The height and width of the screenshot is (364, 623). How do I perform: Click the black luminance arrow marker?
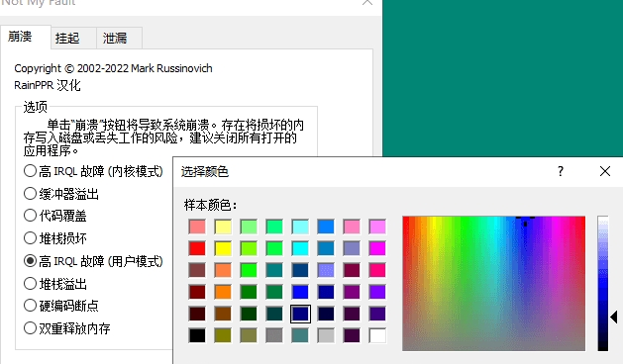614,318
